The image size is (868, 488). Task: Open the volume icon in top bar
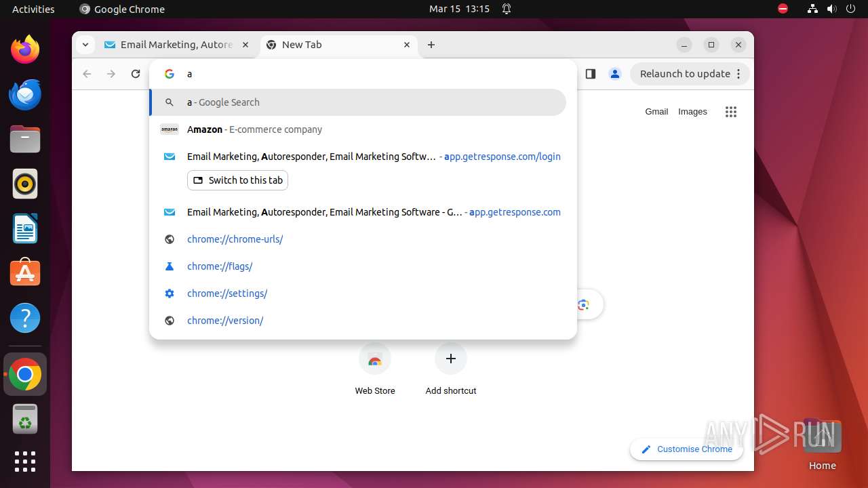coord(832,9)
